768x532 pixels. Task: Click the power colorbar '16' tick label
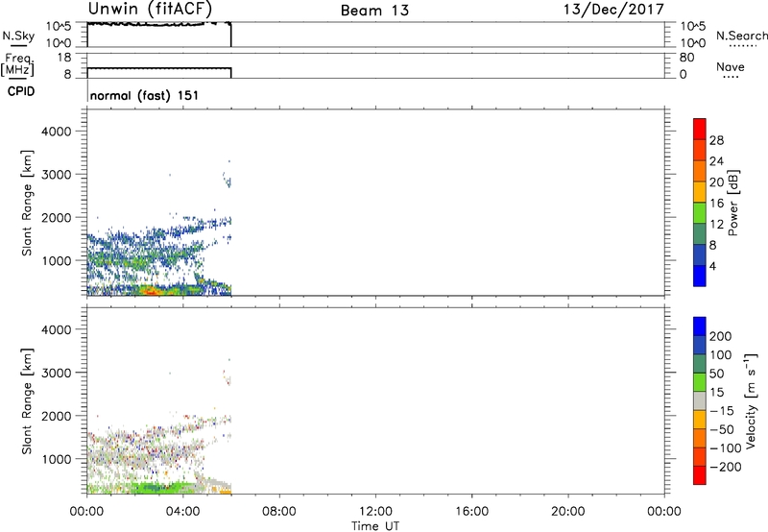(x=716, y=204)
